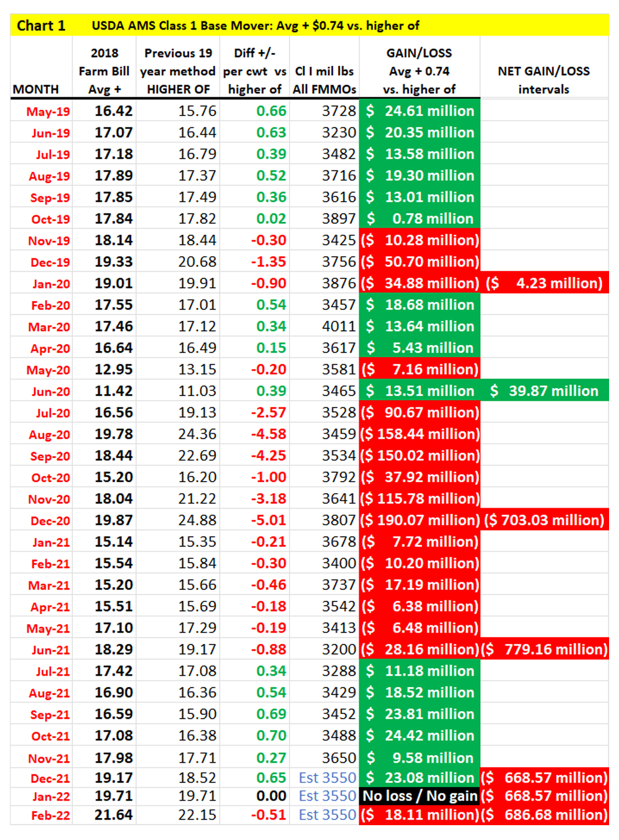Click the 2018 Farm Bill Avg + header
619x840 pixels.
[104, 71]
